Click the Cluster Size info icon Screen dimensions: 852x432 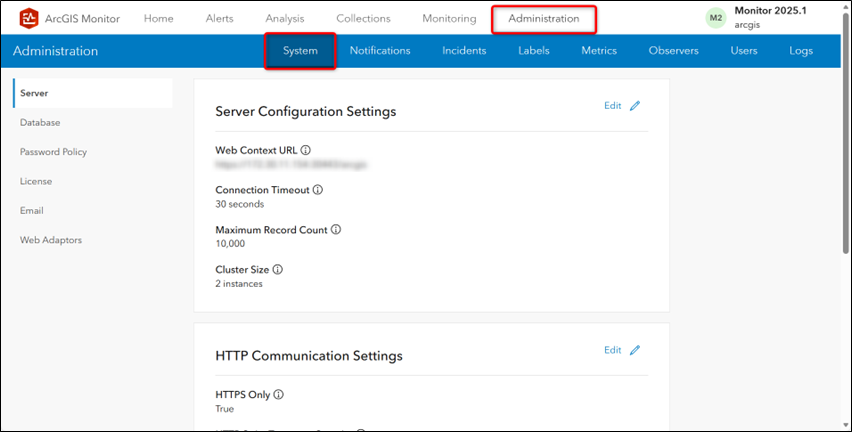[278, 270]
